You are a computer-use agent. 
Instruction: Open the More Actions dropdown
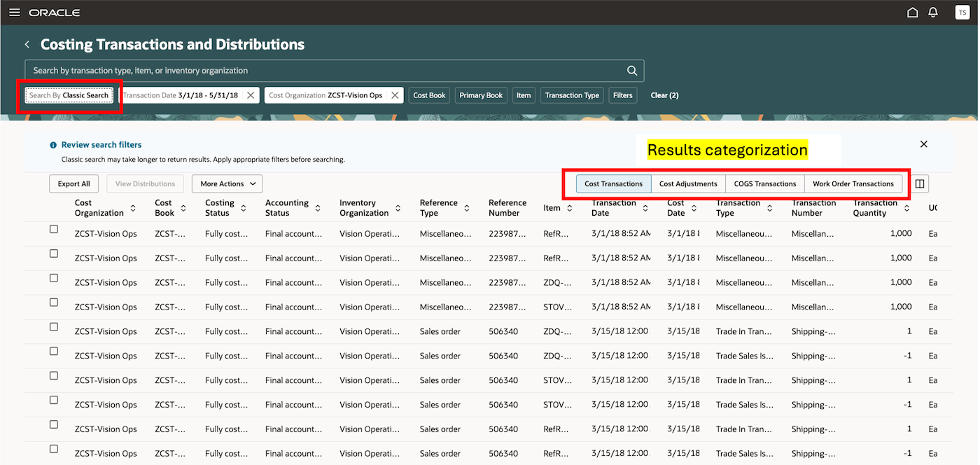[227, 184]
